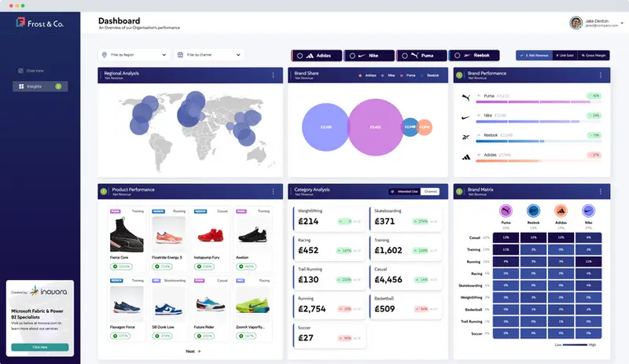Expand the Puma row in Brand Performance

coord(479,96)
